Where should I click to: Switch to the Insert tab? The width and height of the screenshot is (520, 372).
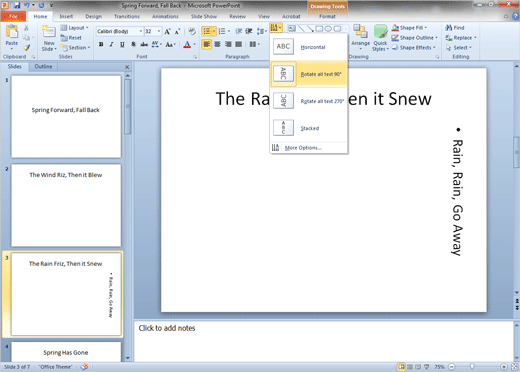(66, 16)
